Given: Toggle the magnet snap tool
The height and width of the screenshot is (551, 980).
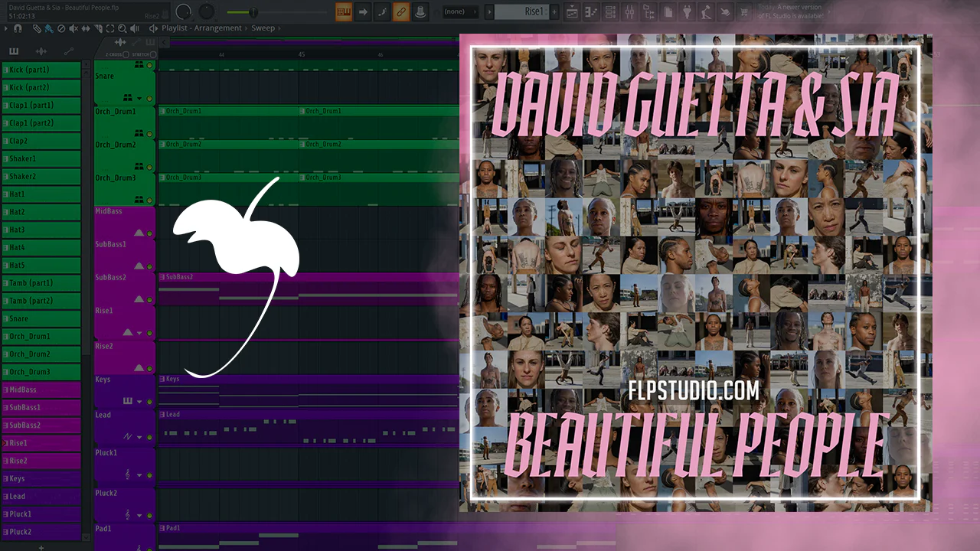Looking at the screenshot, I should [x=17, y=28].
